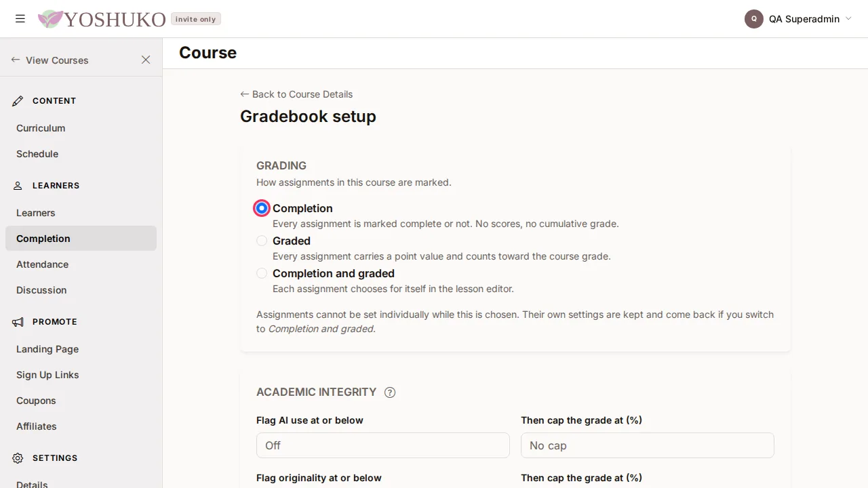Click the SETTINGS section header
The image size is (868, 488).
55,458
